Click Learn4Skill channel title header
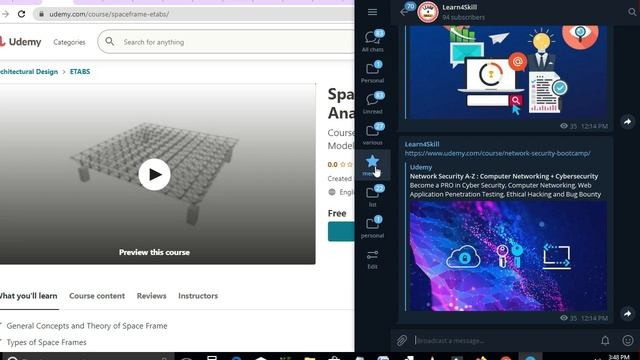640x360 pixels. coord(460,7)
